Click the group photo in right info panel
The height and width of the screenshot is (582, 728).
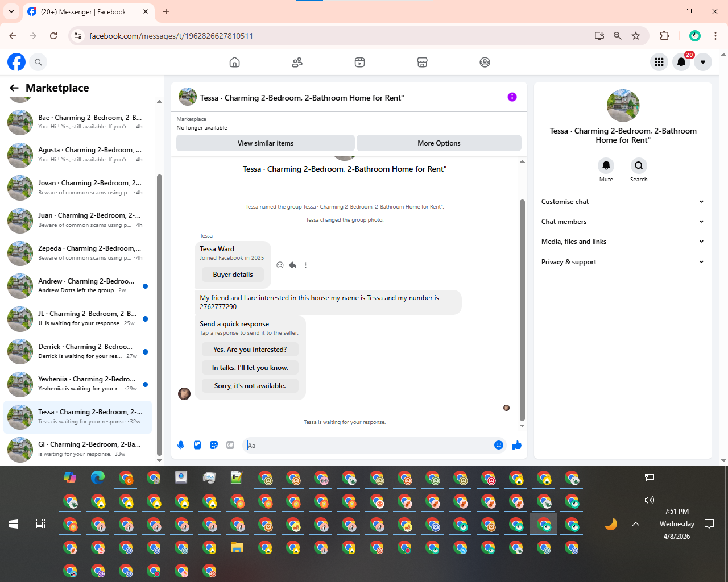click(623, 106)
